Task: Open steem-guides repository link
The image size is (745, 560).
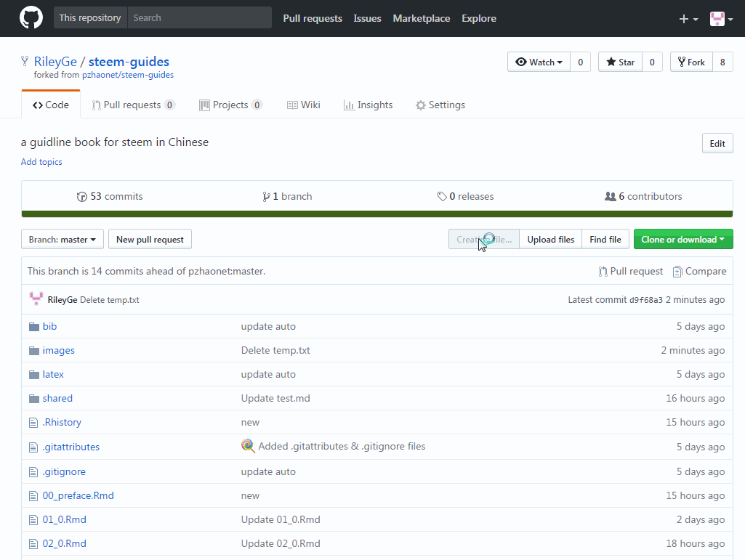Action: click(129, 62)
